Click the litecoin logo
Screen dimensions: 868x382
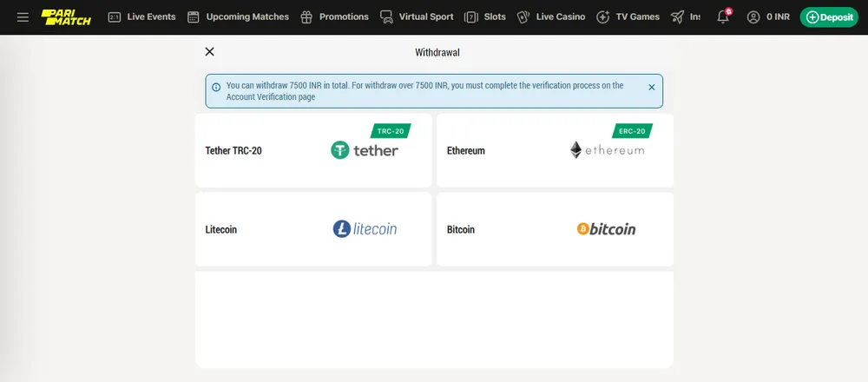365,228
